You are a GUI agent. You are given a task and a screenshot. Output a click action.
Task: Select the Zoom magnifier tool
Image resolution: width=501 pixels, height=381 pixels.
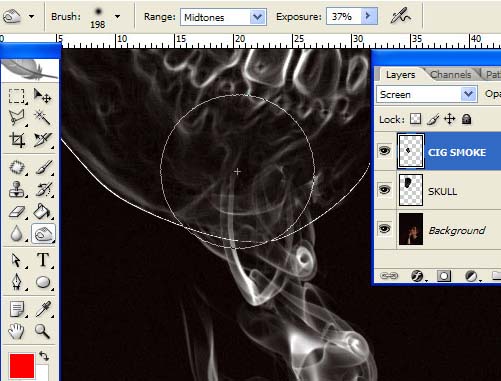click(42, 331)
